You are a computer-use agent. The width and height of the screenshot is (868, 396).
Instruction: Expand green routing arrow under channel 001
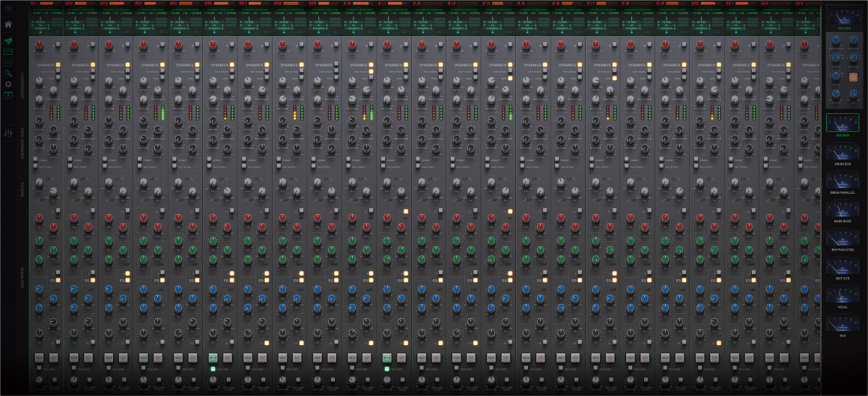tap(39, 32)
